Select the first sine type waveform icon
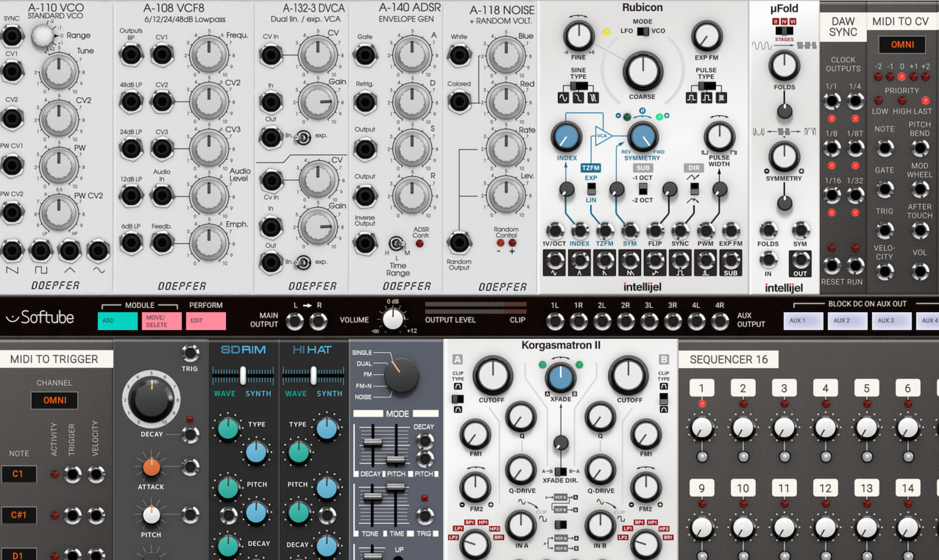 (563, 98)
